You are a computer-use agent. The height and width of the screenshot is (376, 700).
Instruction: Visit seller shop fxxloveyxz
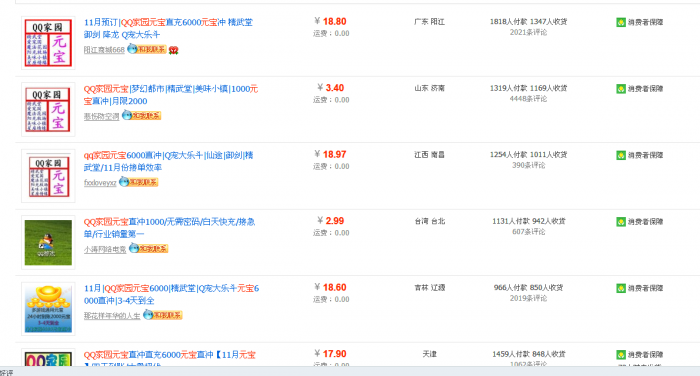click(100, 183)
